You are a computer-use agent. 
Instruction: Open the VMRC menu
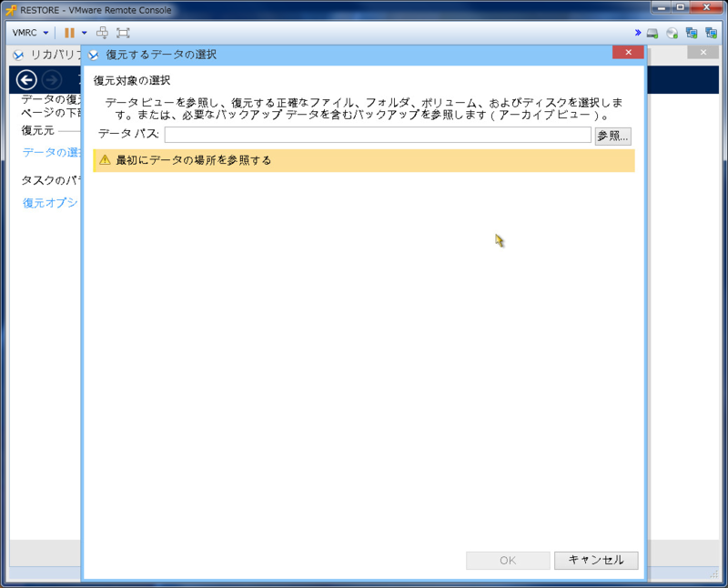click(x=30, y=33)
